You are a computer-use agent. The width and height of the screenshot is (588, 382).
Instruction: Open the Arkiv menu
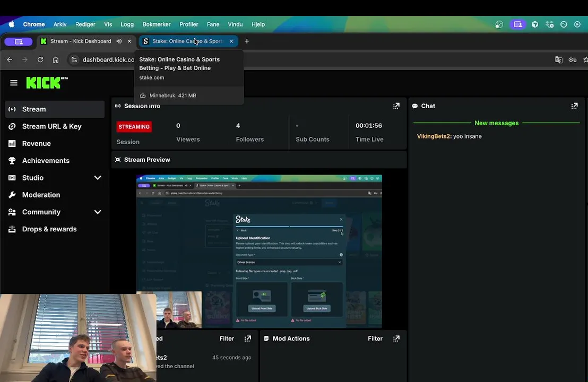[60, 24]
